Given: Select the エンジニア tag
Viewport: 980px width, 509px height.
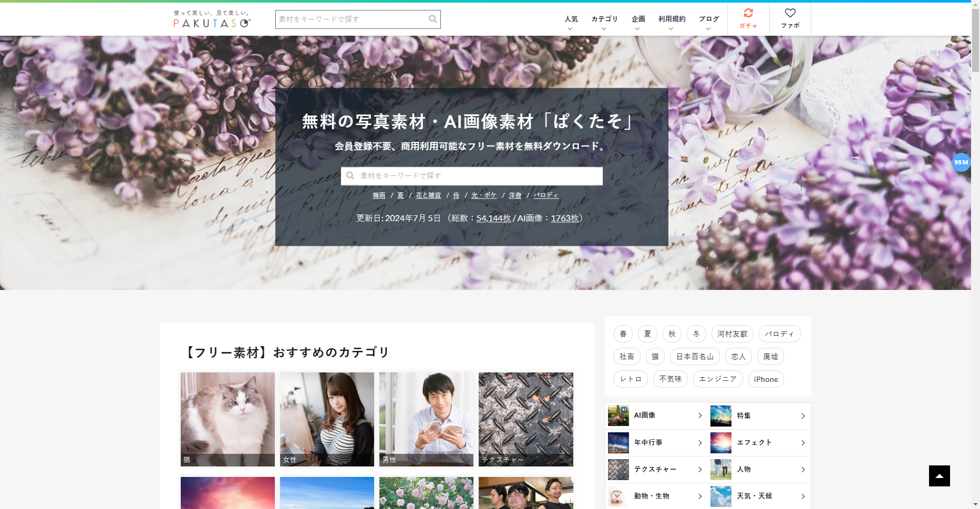Looking at the screenshot, I should tap(718, 379).
